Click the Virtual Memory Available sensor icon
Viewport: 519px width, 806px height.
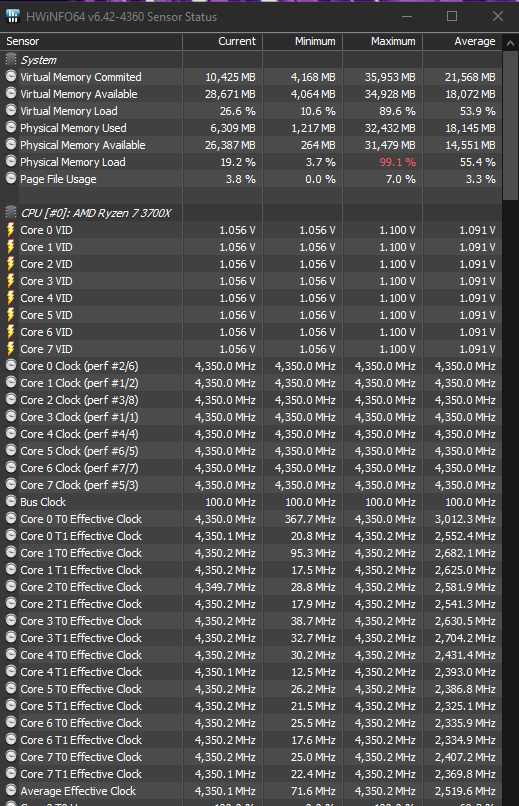[11, 94]
